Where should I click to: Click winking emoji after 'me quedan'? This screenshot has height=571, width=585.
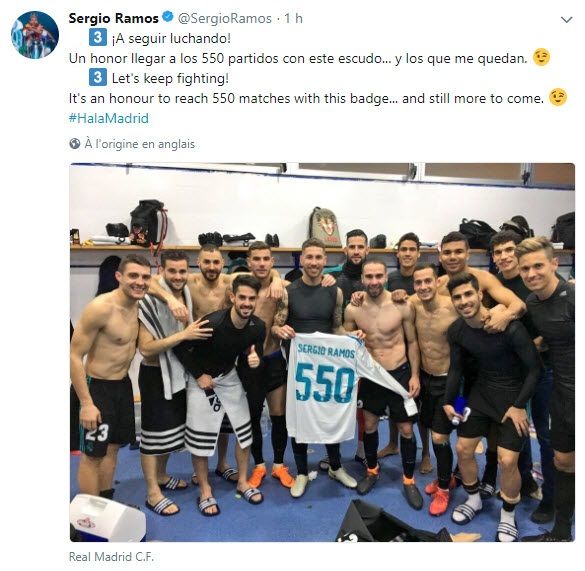[x=541, y=57]
